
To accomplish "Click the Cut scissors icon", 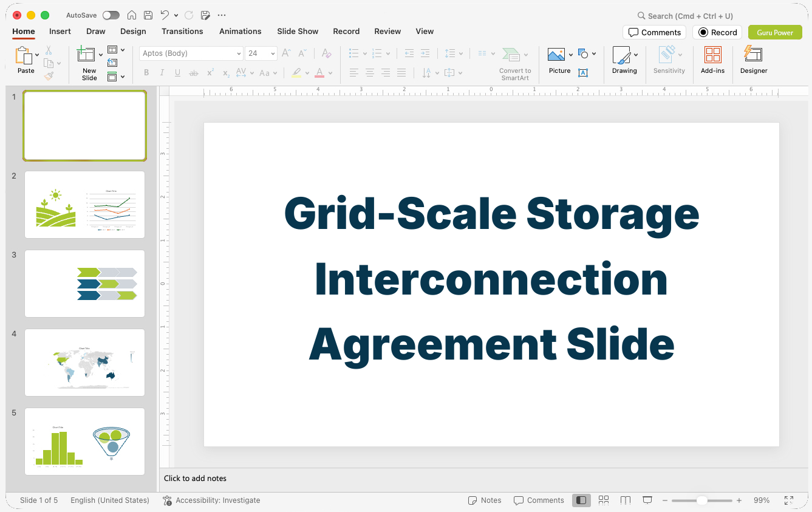I will [49, 50].
